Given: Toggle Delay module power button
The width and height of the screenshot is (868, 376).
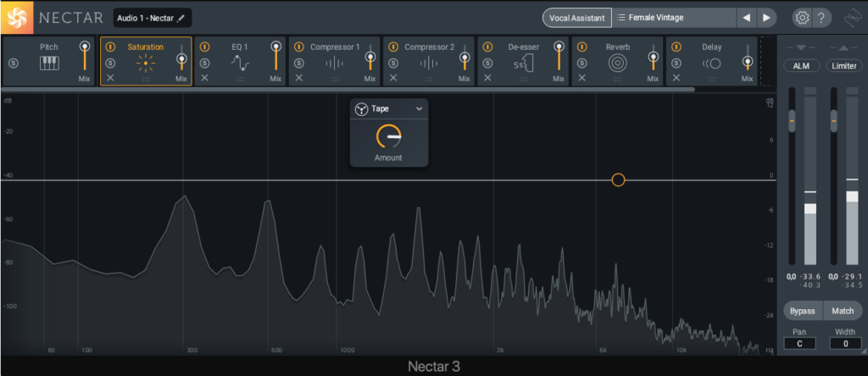Looking at the screenshot, I should (676, 47).
